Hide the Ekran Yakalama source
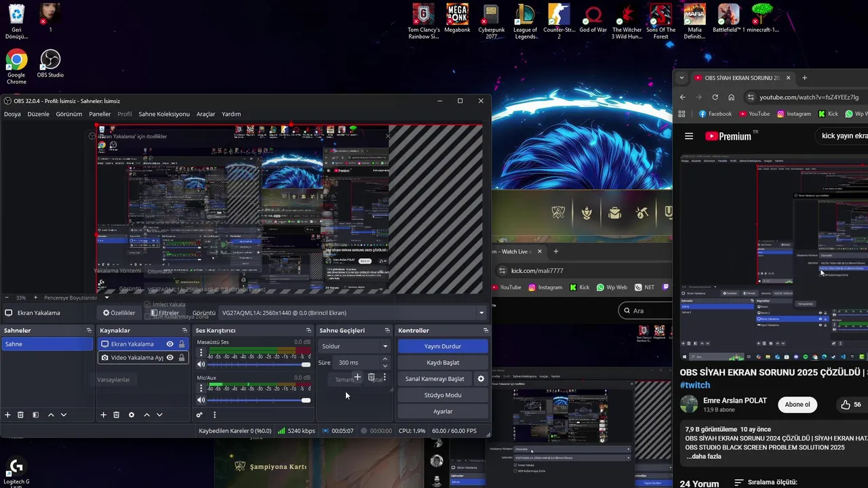868x488 pixels. coord(170,344)
